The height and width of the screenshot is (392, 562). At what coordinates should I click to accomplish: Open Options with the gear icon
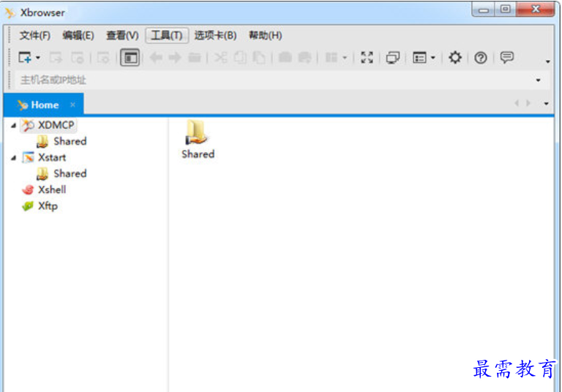tap(455, 57)
